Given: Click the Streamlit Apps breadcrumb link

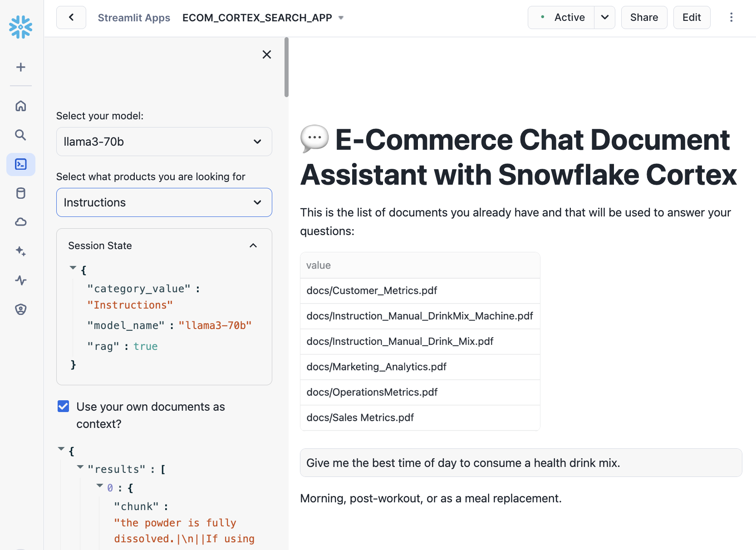Looking at the screenshot, I should pyautogui.click(x=134, y=18).
